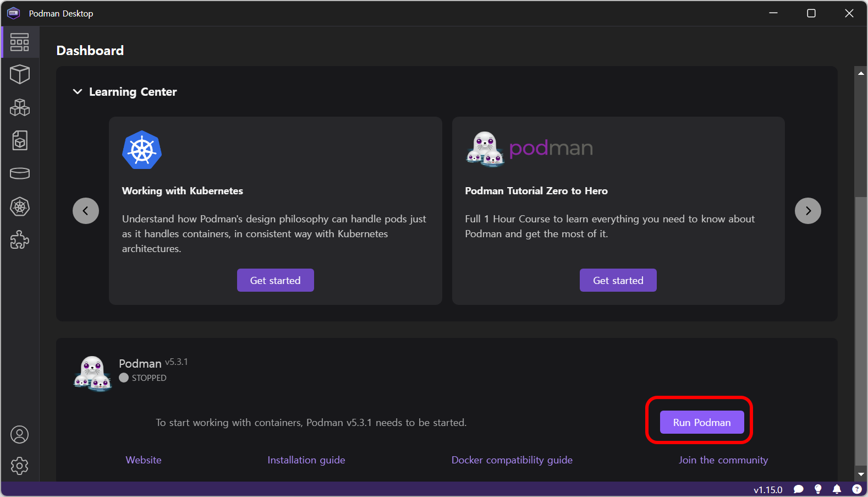
Task: Open the Pods sidebar icon
Action: tap(20, 107)
